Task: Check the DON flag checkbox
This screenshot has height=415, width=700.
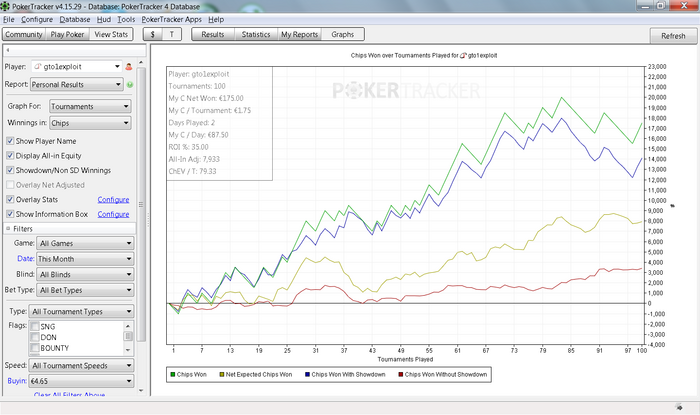Action: pyautogui.click(x=35, y=337)
